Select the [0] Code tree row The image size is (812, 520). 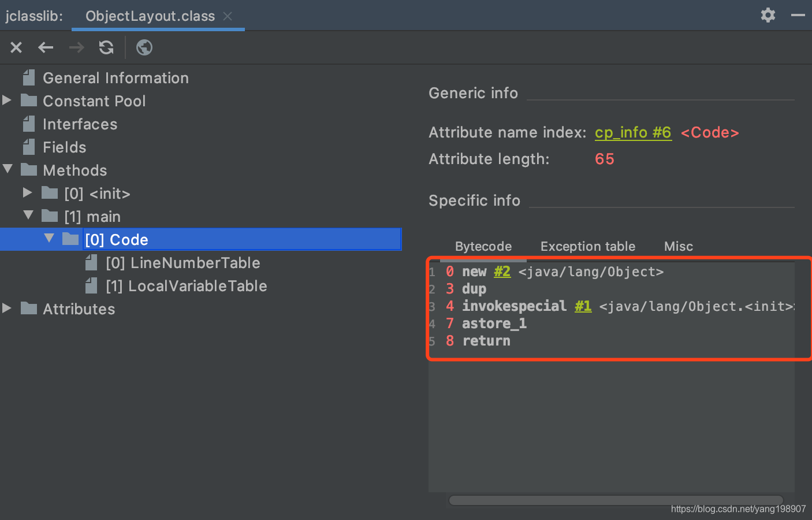pyautogui.click(x=200, y=239)
